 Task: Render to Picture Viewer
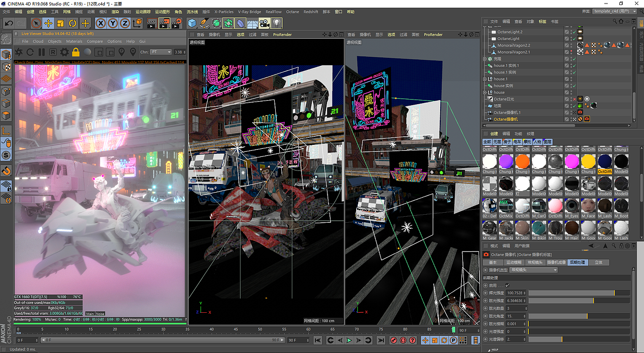pyautogui.click(x=164, y=23)
